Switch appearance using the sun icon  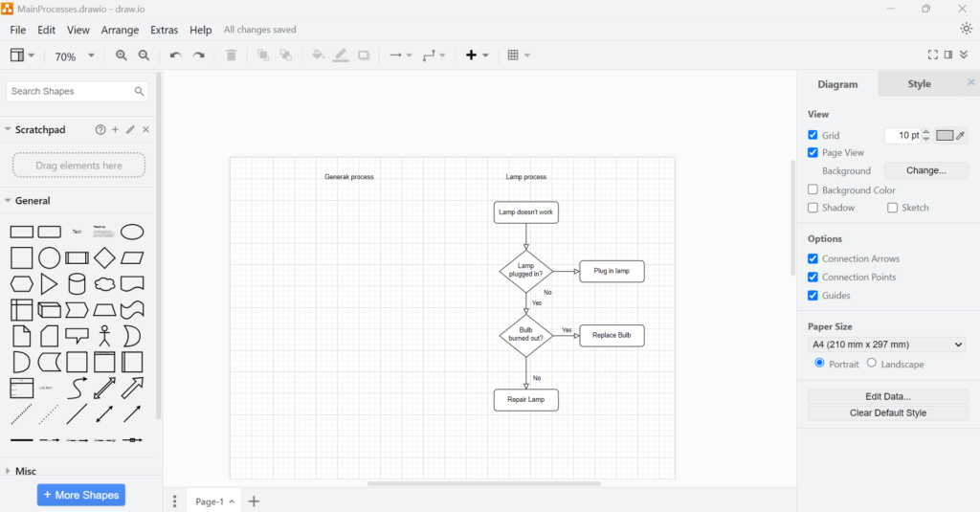[x=967, y=29]
